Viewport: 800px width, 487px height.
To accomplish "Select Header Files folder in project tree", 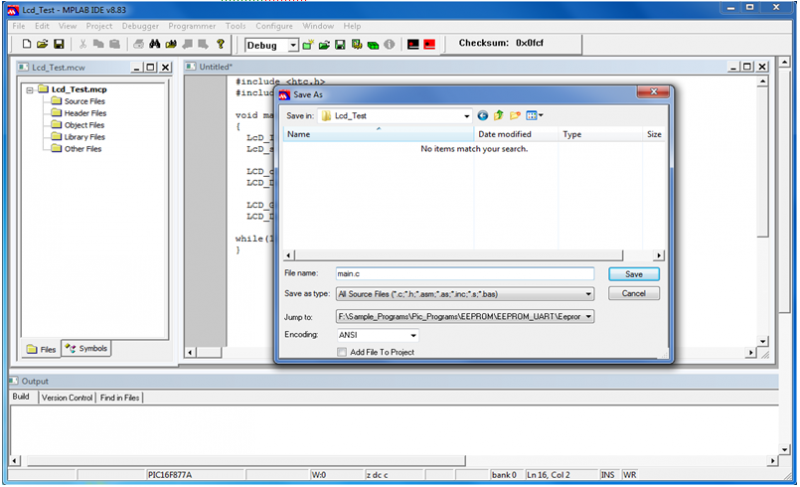I will click(79, 113).
